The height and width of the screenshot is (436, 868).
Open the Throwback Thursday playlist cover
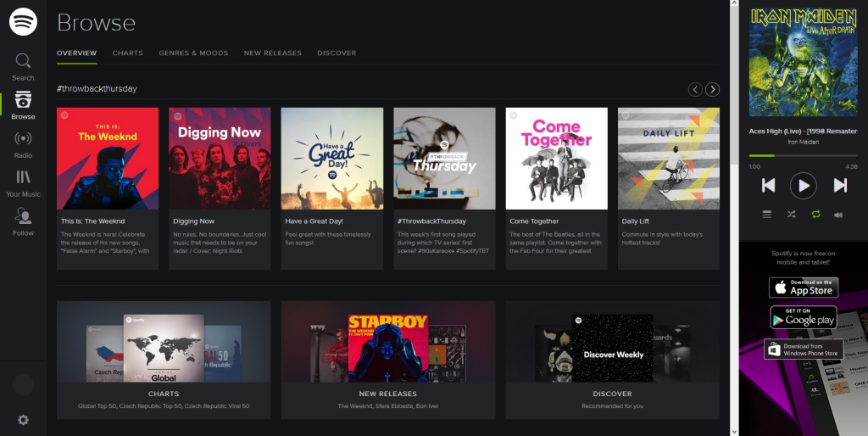[x=444, y=159]
